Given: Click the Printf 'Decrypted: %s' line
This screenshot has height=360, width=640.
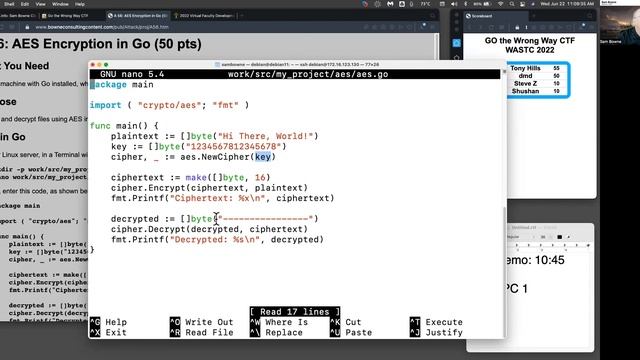Looking at the screenshot, I should (217, 240).
